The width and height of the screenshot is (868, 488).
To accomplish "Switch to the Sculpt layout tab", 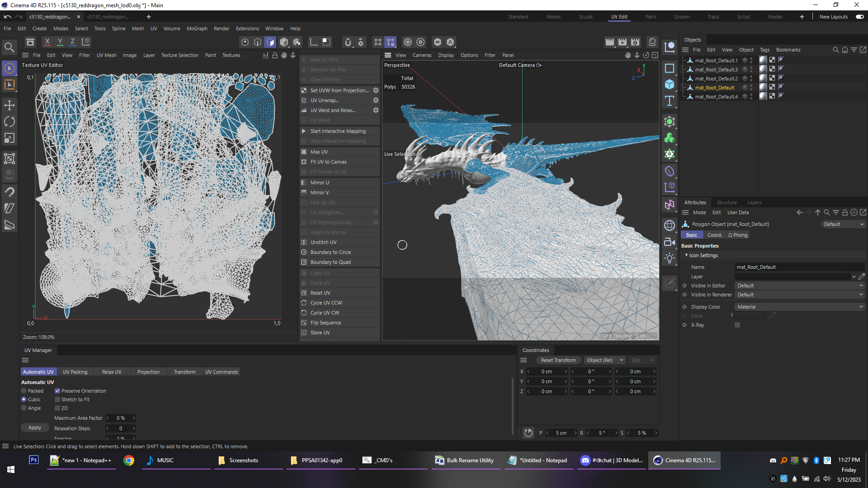I will (585, 17).
